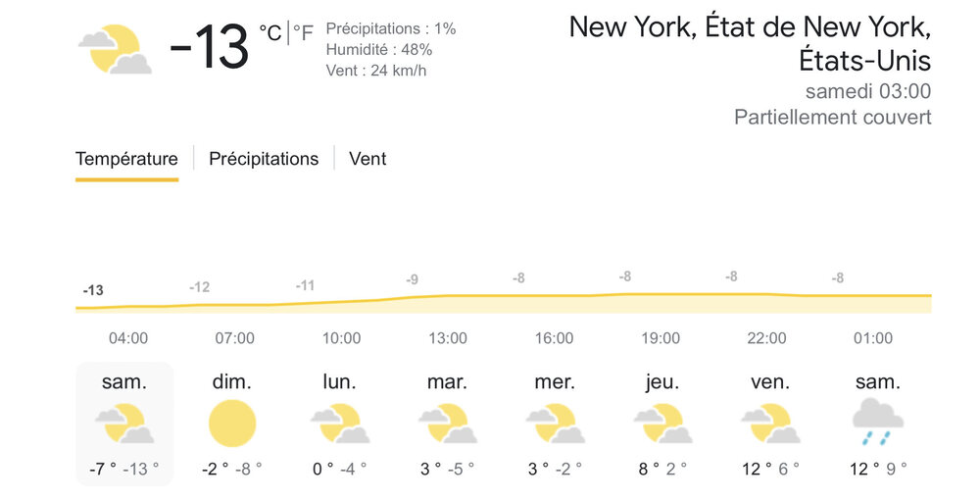980x499 pixels.
Task: Select the dim. day label
Action: [232, 382]
